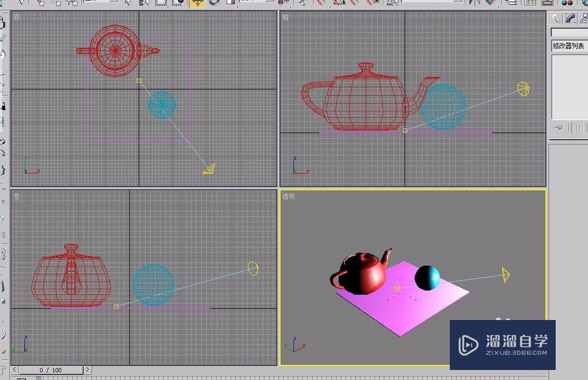
Task: Click the Unlink Selection tool
Action: (56, 2)
